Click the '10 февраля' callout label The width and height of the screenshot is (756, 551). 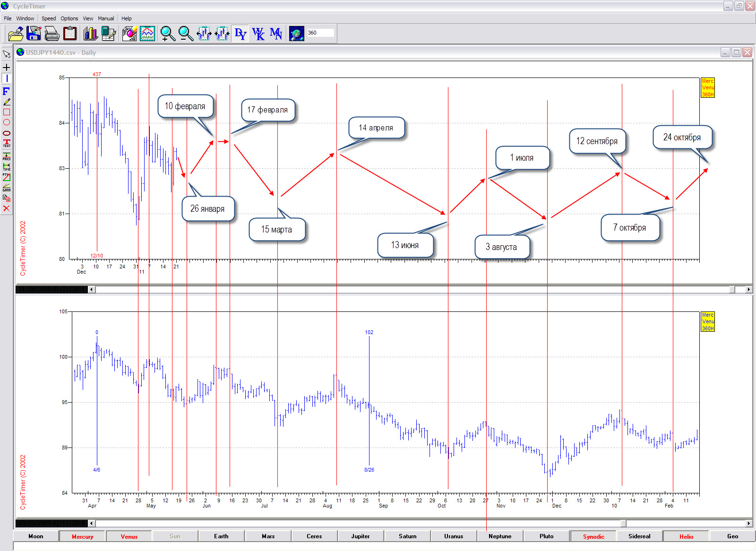185,106
